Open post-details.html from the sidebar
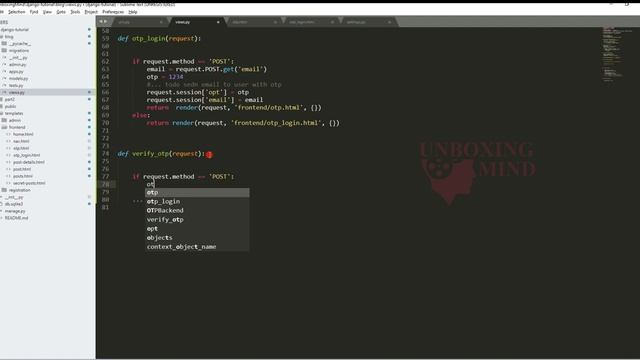 [x=29, y=162]
